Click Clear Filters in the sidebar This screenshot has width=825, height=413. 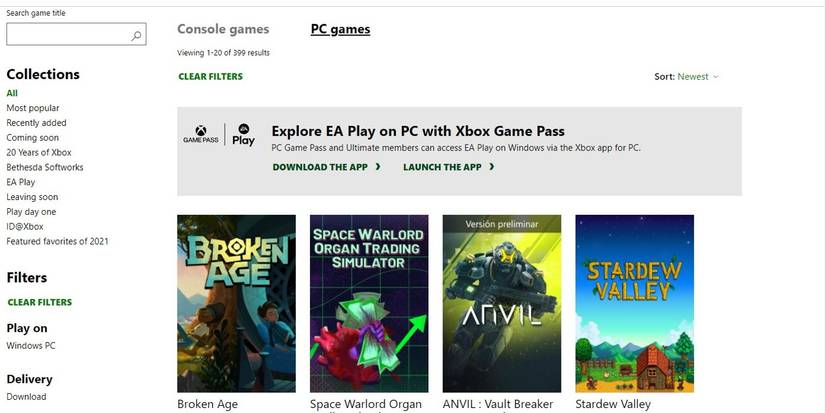40,302
